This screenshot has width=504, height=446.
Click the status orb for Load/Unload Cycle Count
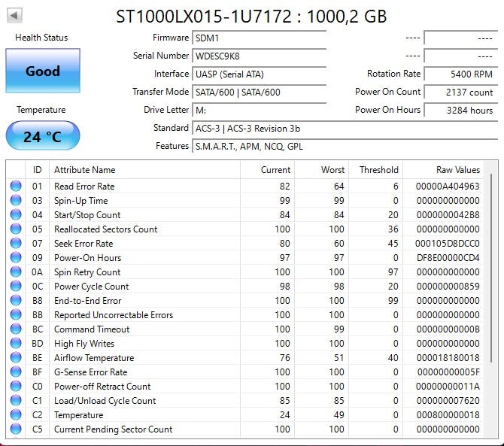tap(16, 401)
